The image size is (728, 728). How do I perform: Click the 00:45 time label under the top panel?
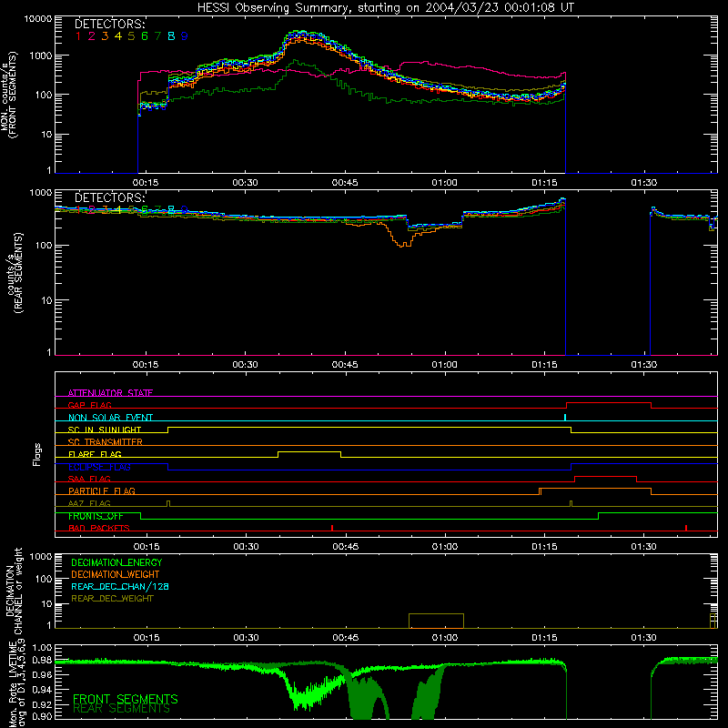(x=345, y=183)
